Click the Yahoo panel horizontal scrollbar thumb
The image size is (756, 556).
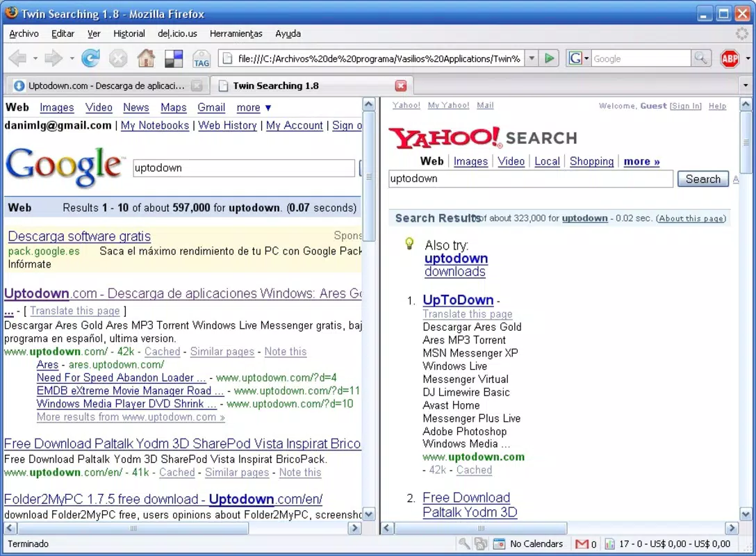(481, 528)
